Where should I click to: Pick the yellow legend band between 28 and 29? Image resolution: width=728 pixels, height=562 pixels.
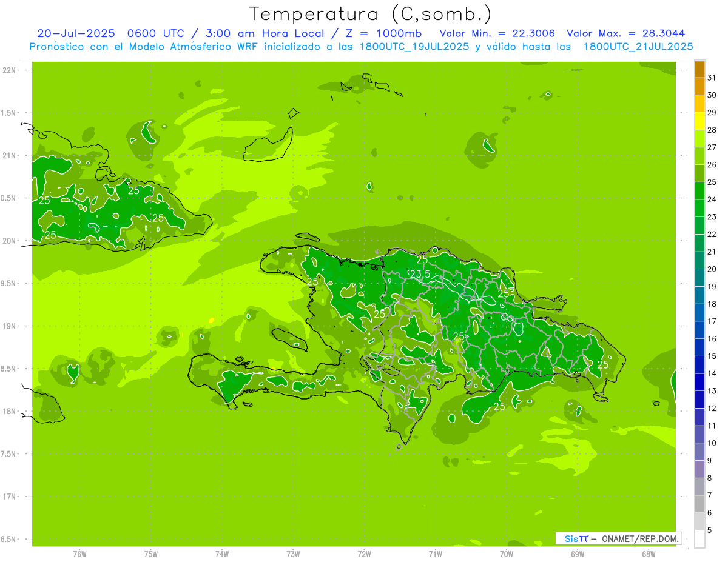[699, 121]
